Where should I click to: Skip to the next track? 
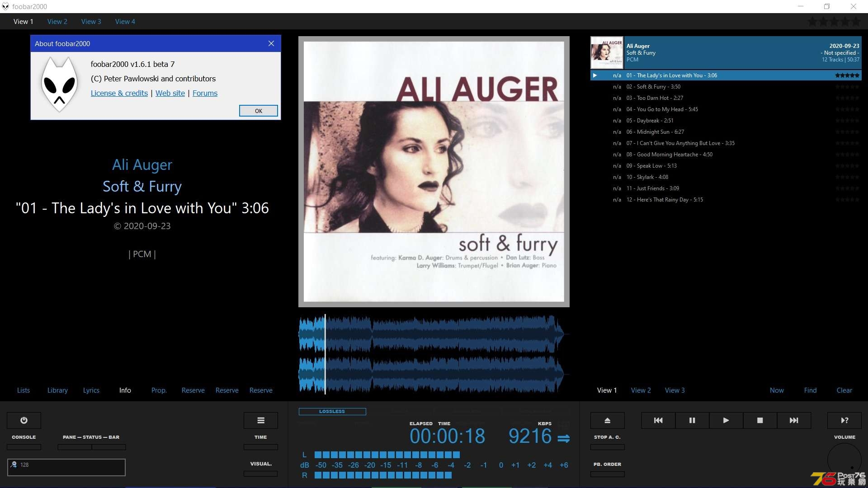pyautogui.click(x=794, y=420)
